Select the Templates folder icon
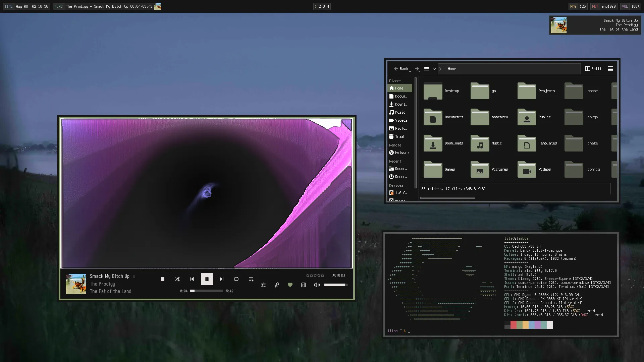 [x=527, y=143]
